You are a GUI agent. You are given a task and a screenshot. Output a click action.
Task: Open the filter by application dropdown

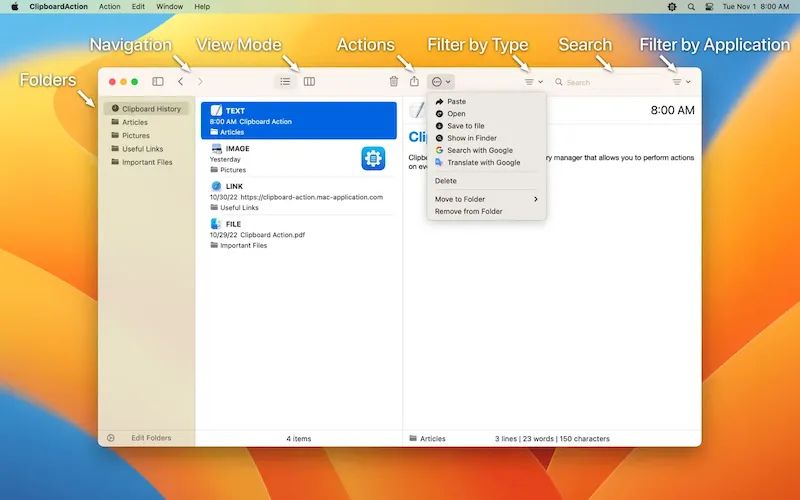coord(681,82)
